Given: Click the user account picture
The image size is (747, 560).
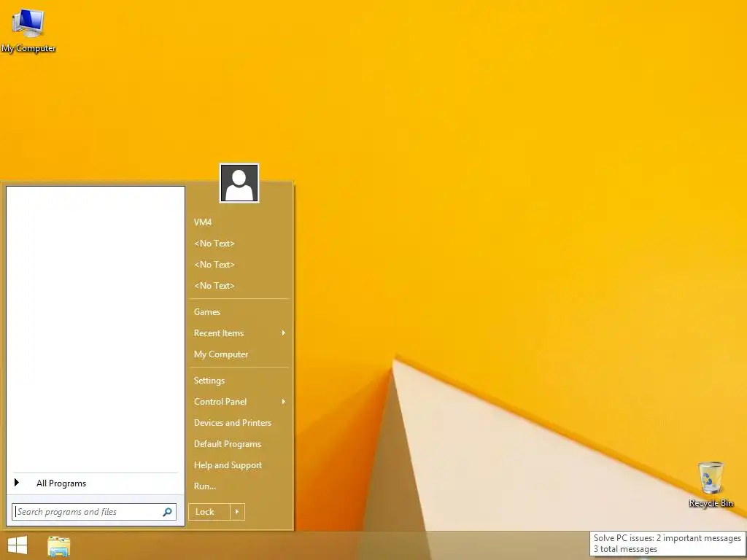Looking at the screenshot, I should tap(239, 183).
